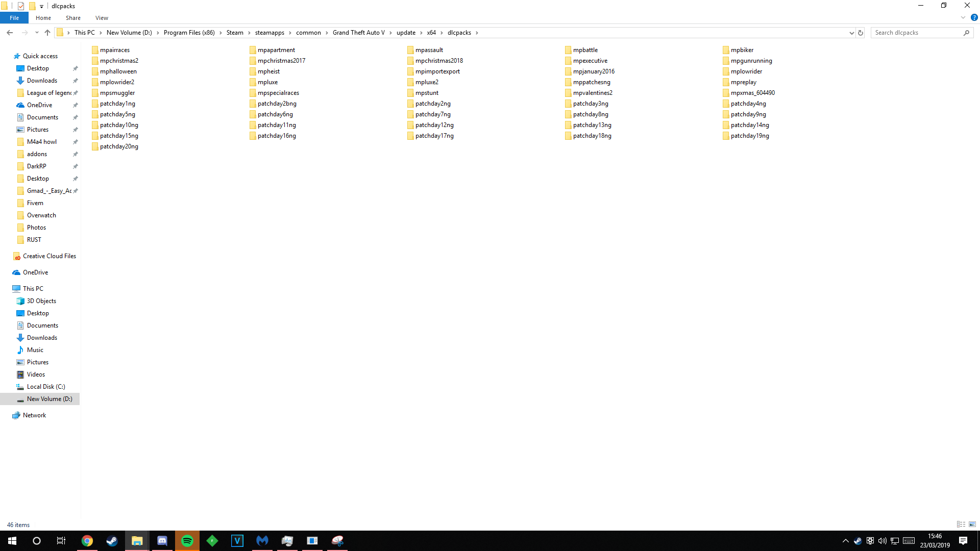This screenshot has width=980, height=551.
Task: Launch Vegas Pro from the taskbar
Action: (x=237, y=541)
